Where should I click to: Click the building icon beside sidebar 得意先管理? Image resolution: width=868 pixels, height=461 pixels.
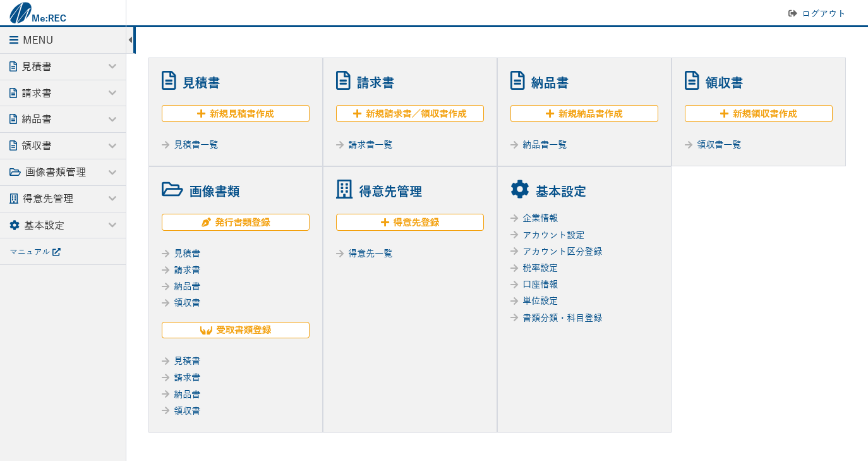pyautogui.click(x=14, y=199)
